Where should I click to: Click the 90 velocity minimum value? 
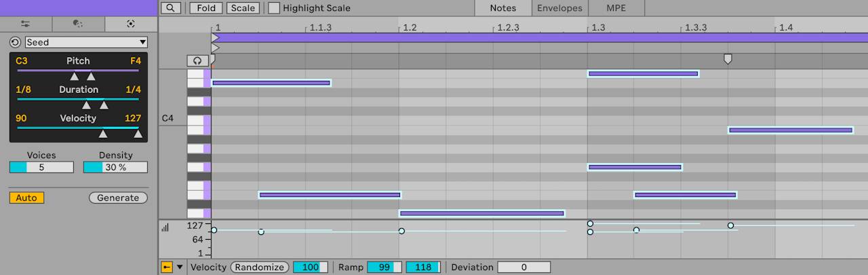click(x=21, y=118)
